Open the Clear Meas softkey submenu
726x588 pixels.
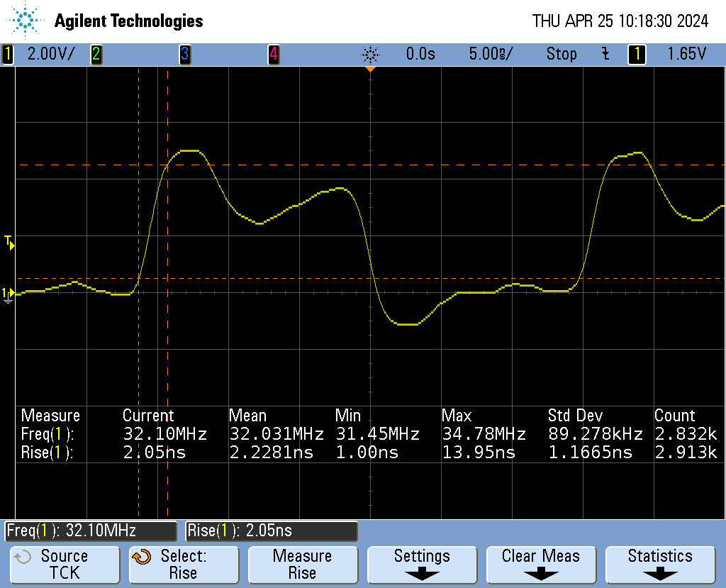pyautogui.click(x=540, y=565)
